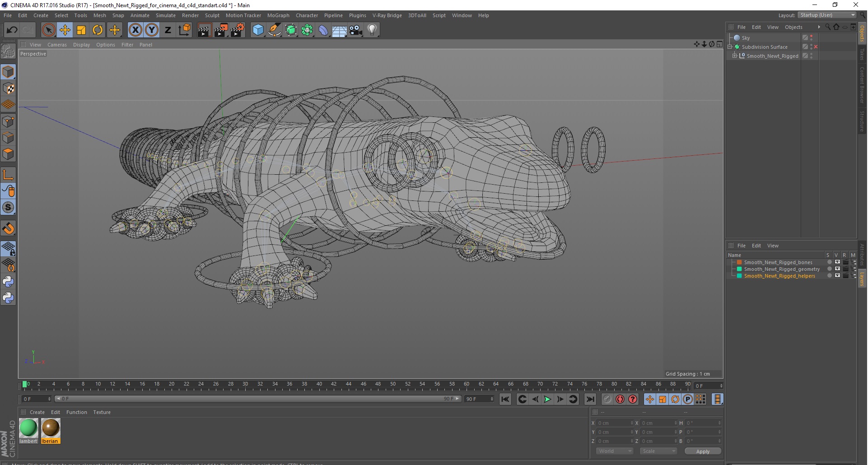Toggle Y axis lock
The image size is (868, 465).
click(152, 30)
